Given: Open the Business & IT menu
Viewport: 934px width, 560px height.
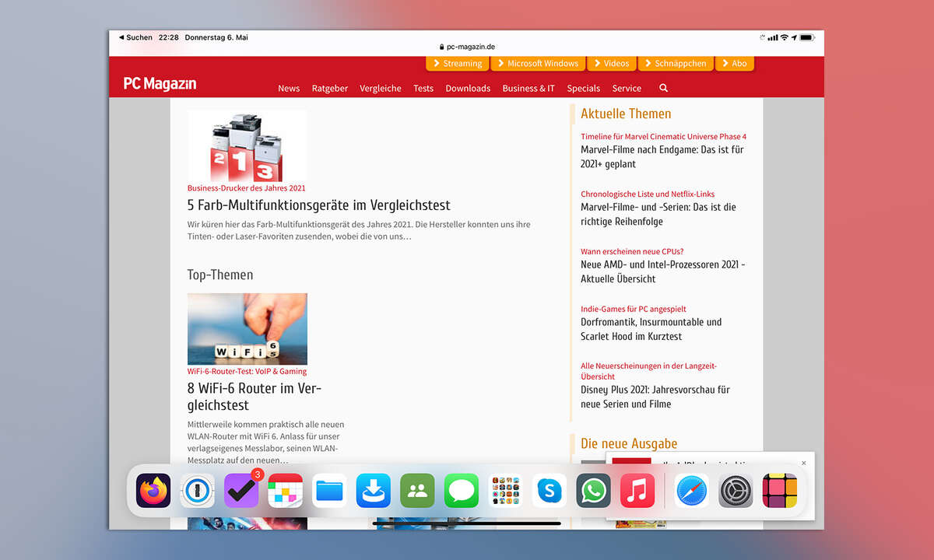Looking at the screenshot, I should click(x=528, y=88).
